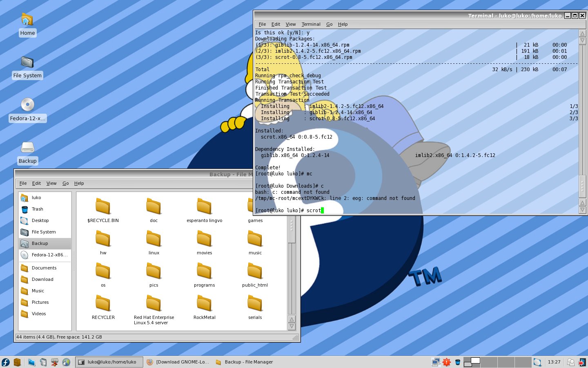Select Music in File Manager sidebar

coord(45,291)
